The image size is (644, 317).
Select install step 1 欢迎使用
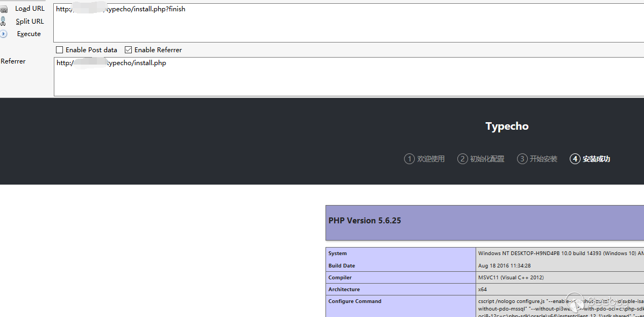424,158
